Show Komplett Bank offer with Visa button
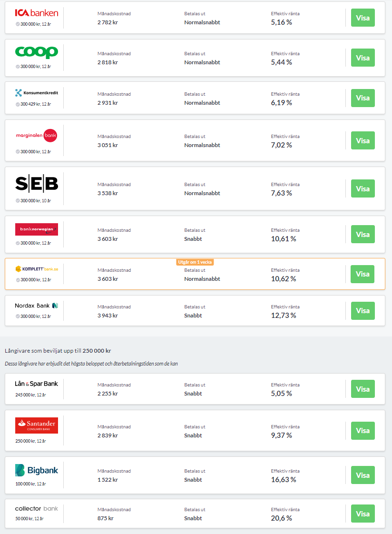Screen dimensions: 392x534 (x=363, y=274)
